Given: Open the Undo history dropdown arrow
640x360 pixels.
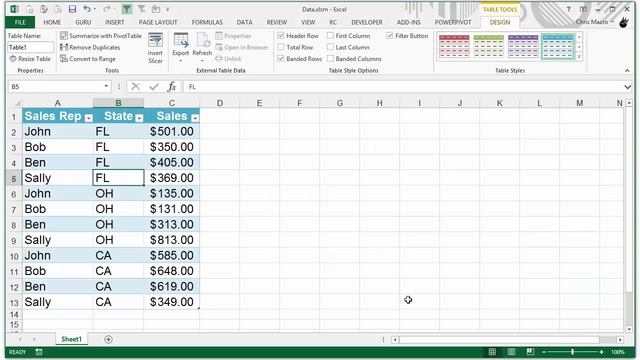Looking at the screenshot, I should tap(95, 9).
